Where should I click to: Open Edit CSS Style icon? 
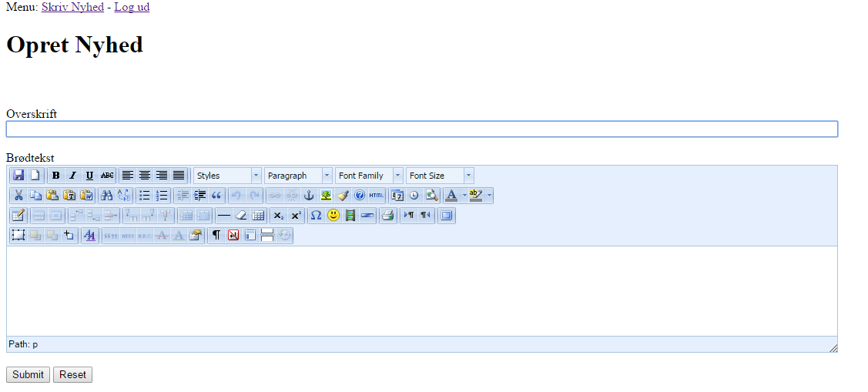[89, 236]
